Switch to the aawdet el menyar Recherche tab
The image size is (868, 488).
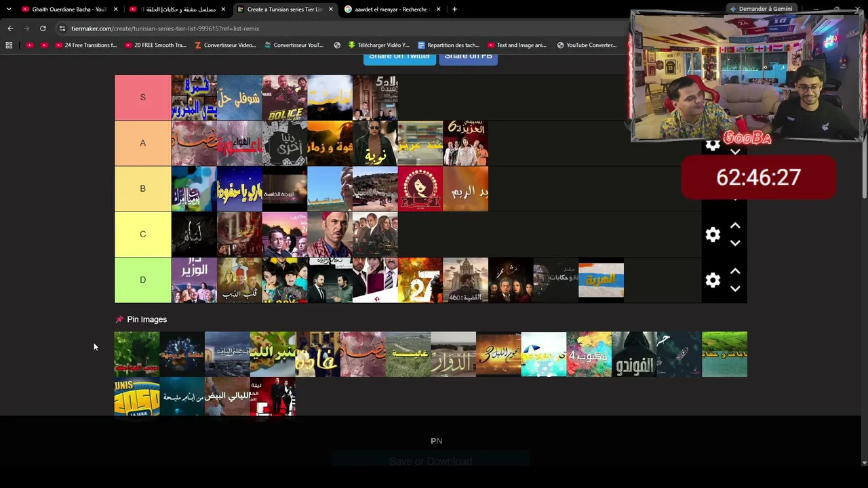point(393,9)
